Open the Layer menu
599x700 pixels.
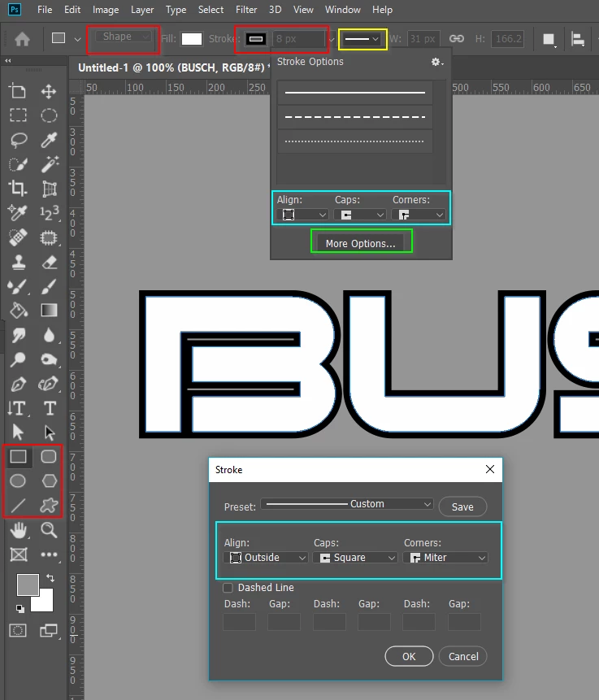[x=142, y=10]
